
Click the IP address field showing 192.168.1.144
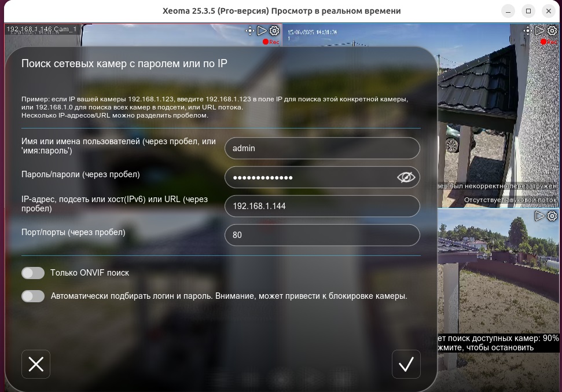tap(322, 206)
